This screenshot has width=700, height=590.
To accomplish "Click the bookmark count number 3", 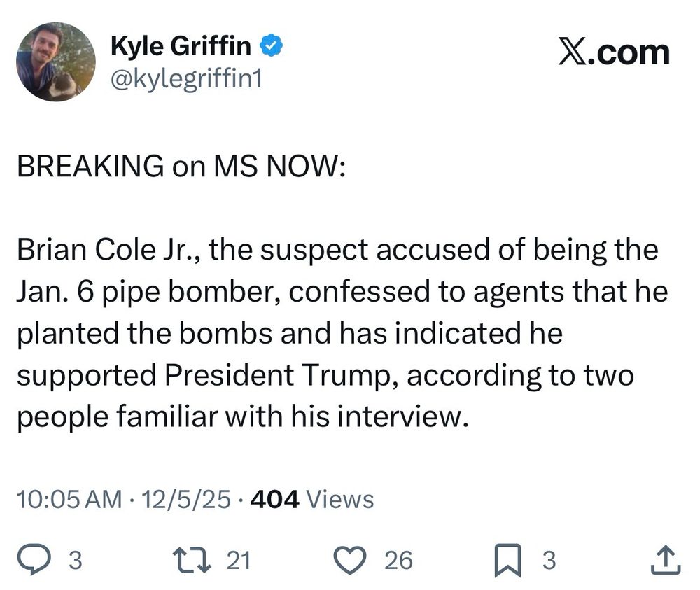I will [x=549, y=561].
